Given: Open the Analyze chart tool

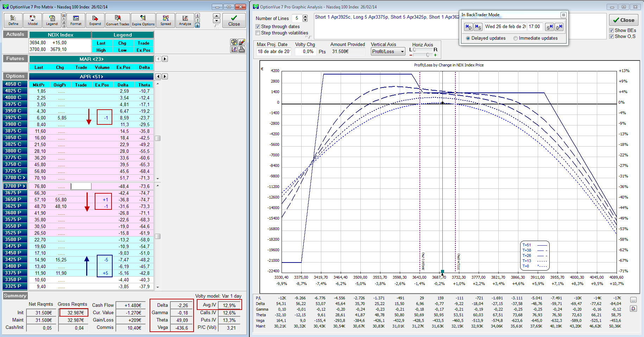Looking at the screenshot, I should tap(185, 20).
